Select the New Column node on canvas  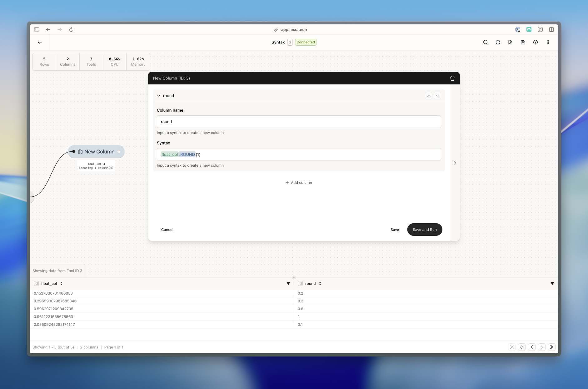(x=96, y=152)
